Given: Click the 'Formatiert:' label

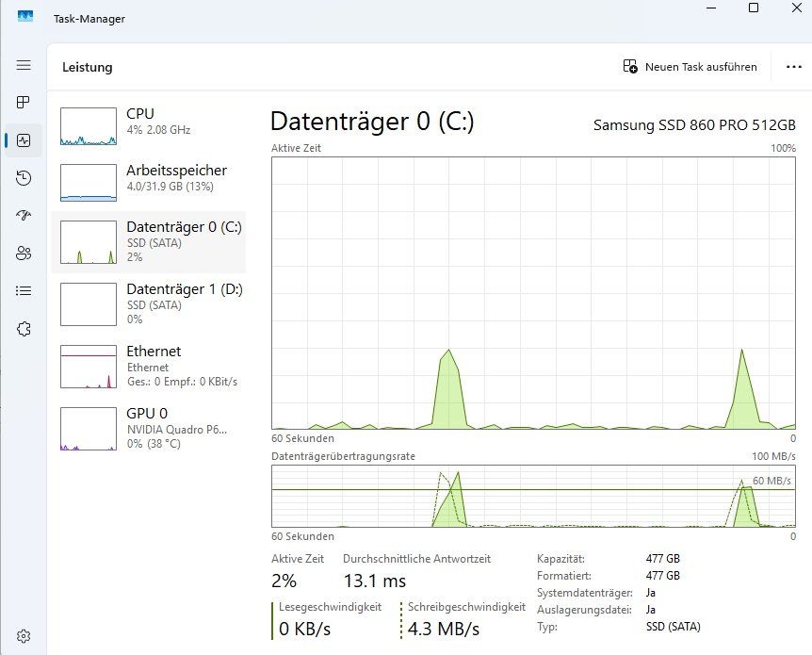Looking at the screenshot, I should pyautogui.click(x=564, y=576).
